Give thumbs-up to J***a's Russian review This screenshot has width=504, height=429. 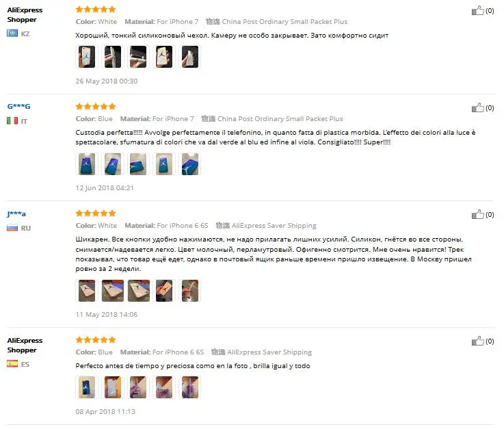coord(477,215)
